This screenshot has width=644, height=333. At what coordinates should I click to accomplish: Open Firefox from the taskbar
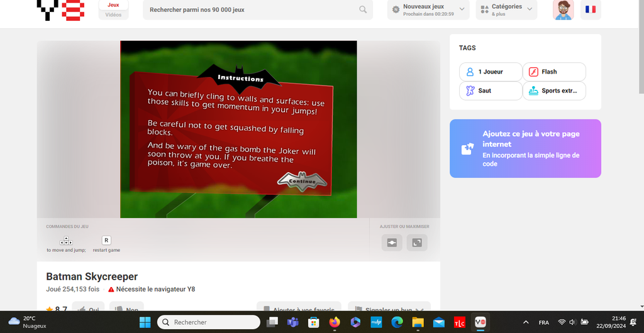(335, 322)
